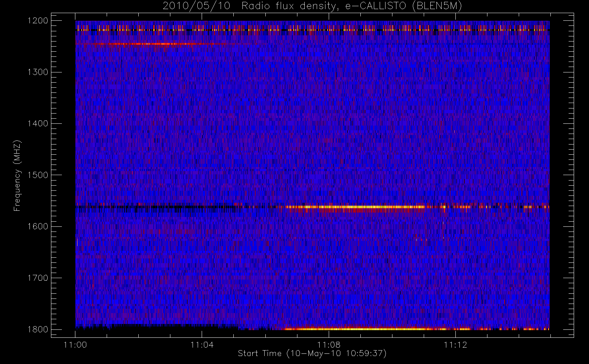The image size is (589, 364).
Task: Select the 1400 frequency tick label
Action: tap(38, 123)
